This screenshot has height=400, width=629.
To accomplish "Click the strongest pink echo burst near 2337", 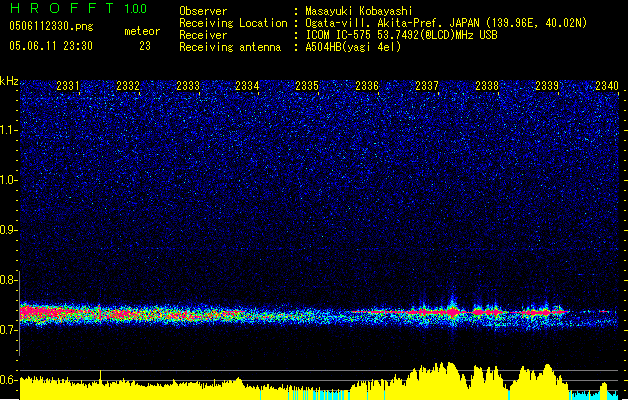I will (453, 312).
